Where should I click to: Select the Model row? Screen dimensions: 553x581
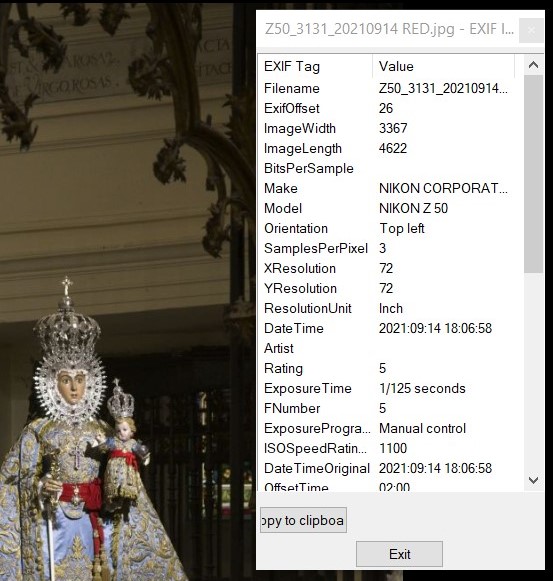coord(391,209)
